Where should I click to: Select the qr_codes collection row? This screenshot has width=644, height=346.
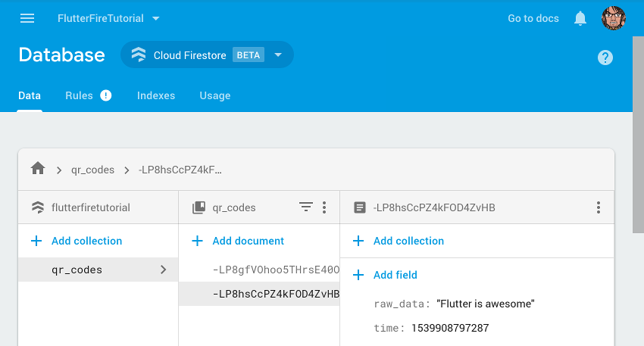pos(98,270)
